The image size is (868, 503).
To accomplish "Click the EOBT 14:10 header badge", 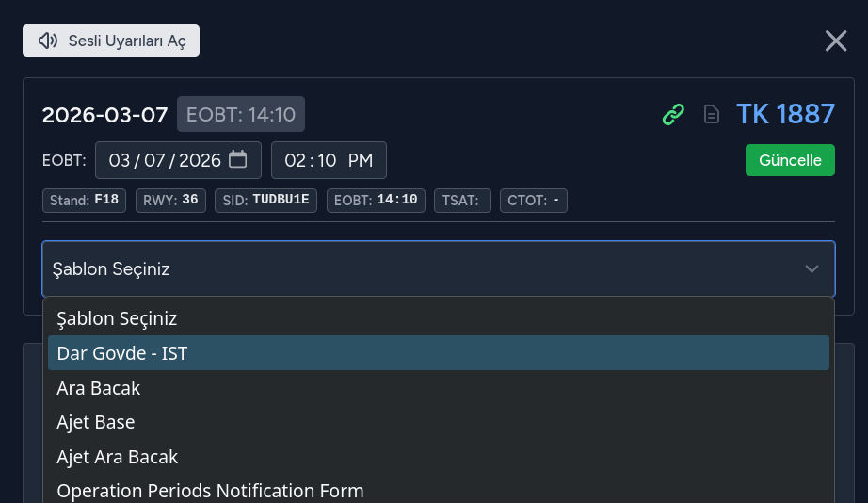I will 241,115.
